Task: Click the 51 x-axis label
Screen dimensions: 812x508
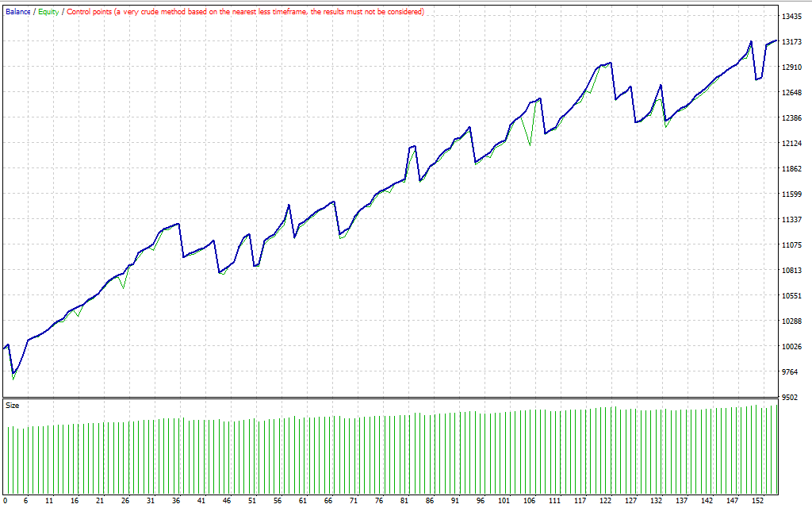Action: click(252, 501)
